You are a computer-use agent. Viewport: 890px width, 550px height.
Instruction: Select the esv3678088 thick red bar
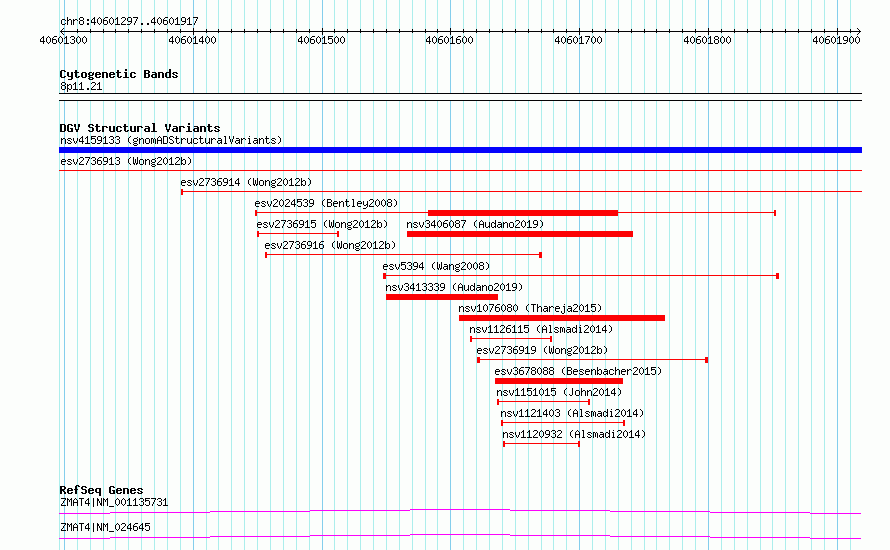[559, 381]
